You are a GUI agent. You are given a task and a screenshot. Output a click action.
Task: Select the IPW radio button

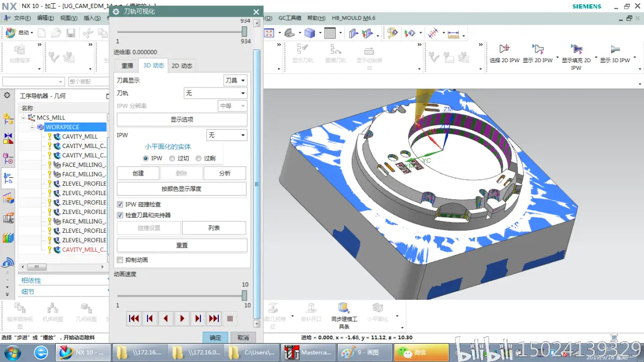[145, 158]
